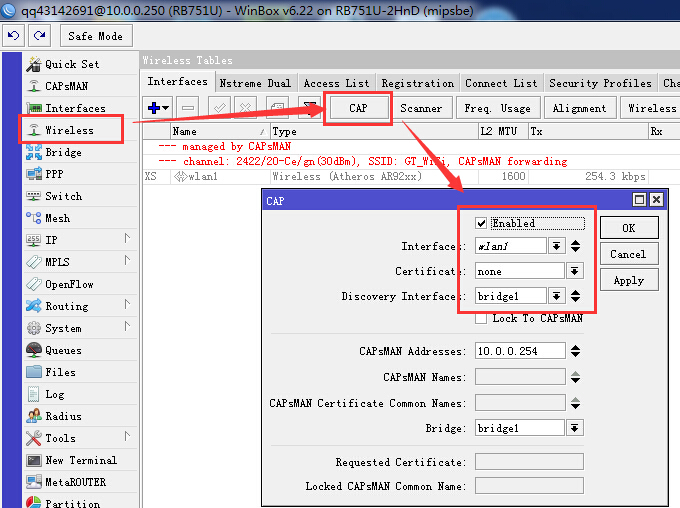
Task: Open the Bridge dropdown in CAP dialog
Action: (575, 428)
